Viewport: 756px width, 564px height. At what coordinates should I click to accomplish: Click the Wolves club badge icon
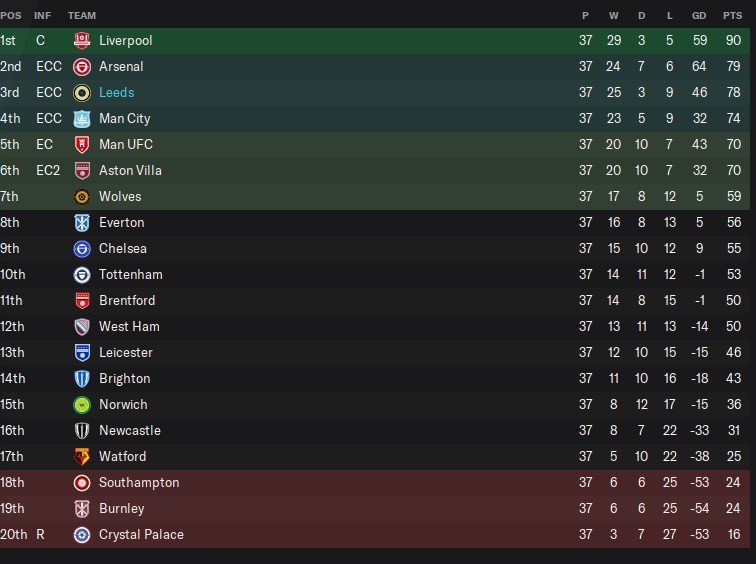click(82, 197)
